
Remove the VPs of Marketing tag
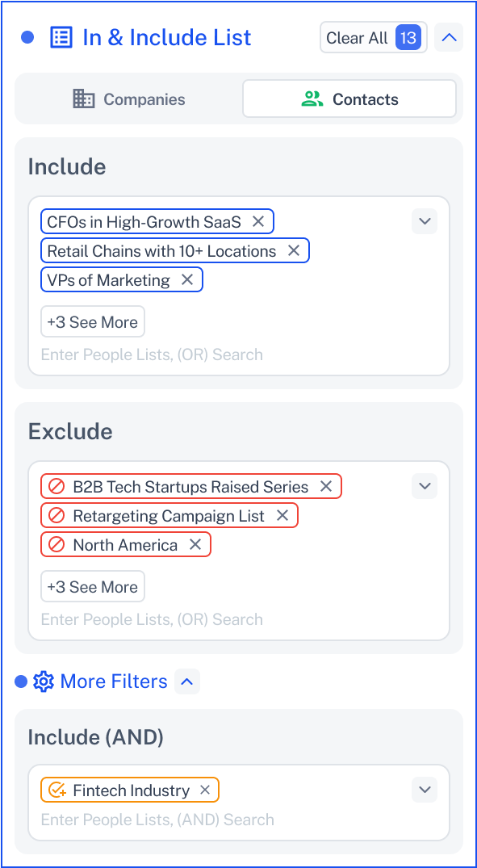coord(187,279)
